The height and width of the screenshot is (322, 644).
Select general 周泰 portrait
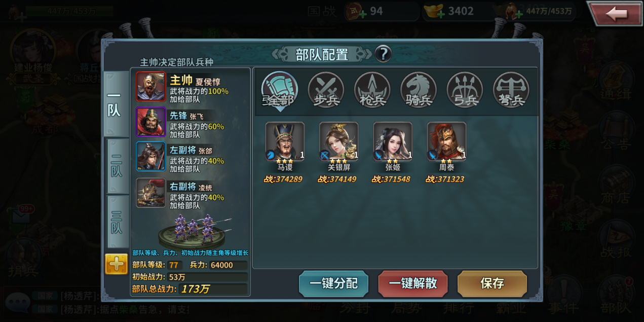[x=446, y=141]
